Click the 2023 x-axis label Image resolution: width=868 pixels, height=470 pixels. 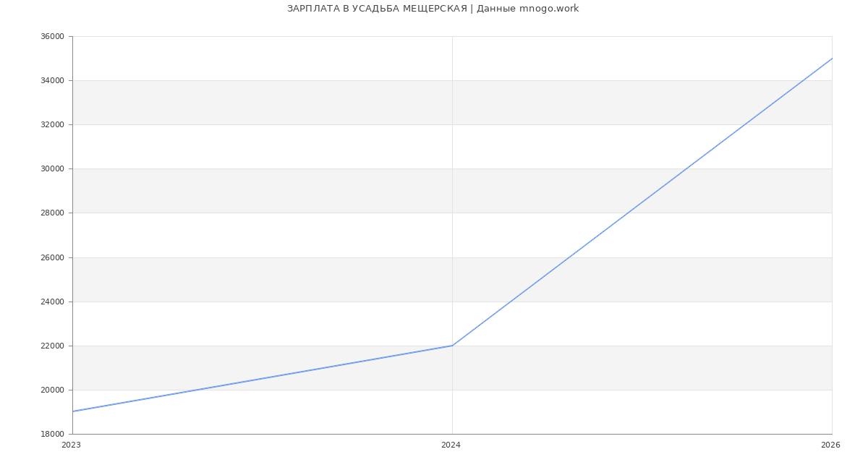click(x=72, y=445)
